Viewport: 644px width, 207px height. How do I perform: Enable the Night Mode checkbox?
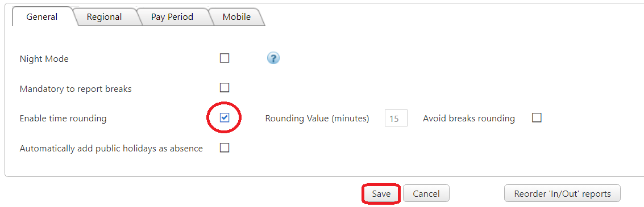(225, 58)
